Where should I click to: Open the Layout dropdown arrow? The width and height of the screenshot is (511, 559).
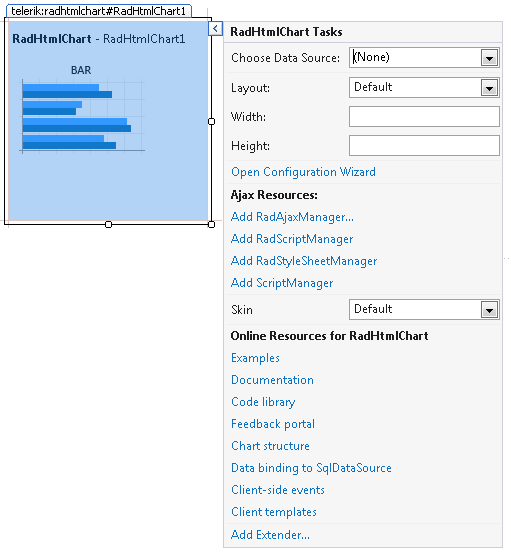point(489,88)
